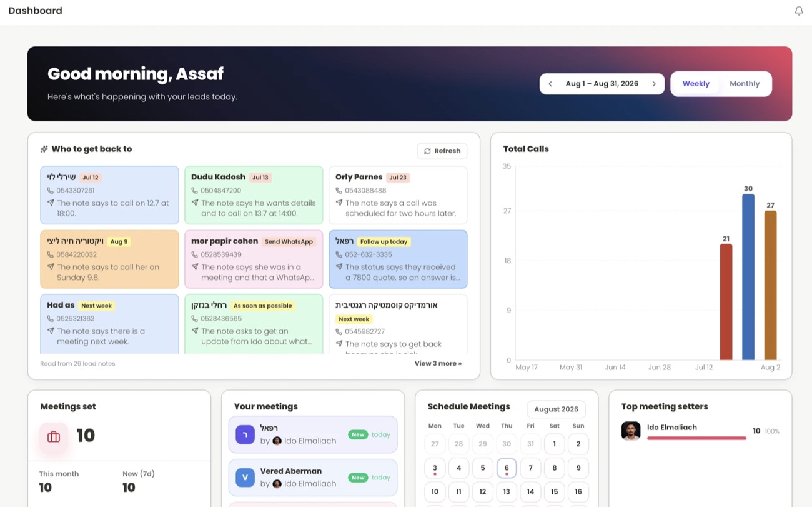Select the brown bar labeled 27

[770, 285]
